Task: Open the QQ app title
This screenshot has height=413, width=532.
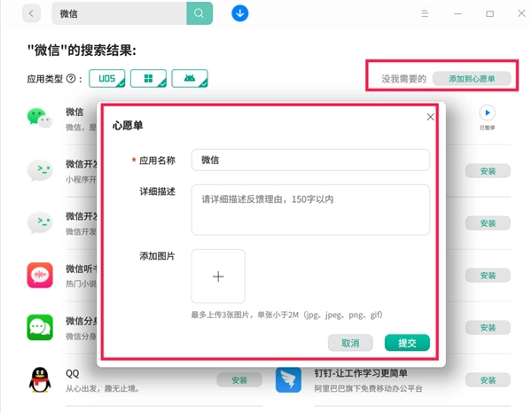Action: pyautogui.click(x=73, y=373)
